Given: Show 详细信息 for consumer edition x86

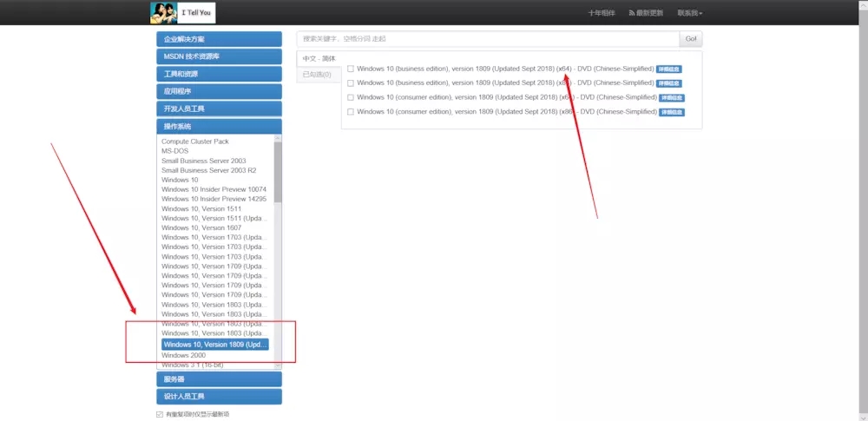Looking at the screenshot, I should [x=672, y=113].
